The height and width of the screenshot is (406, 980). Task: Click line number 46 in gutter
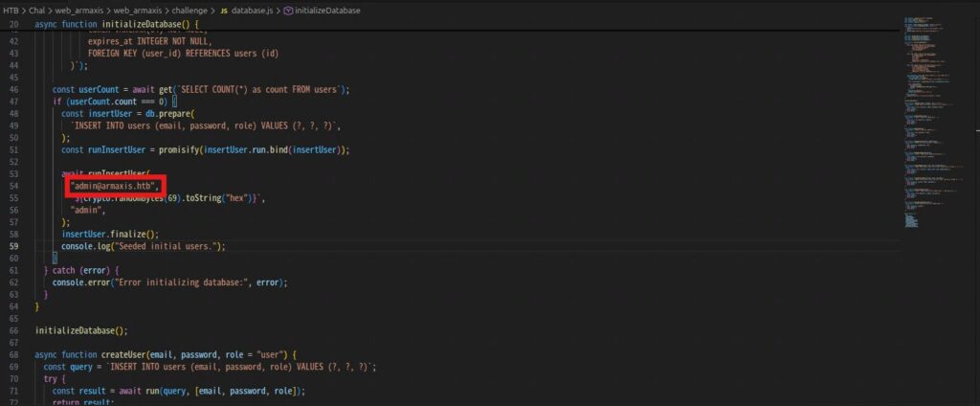pyautogui.click(x=13, y=89)
